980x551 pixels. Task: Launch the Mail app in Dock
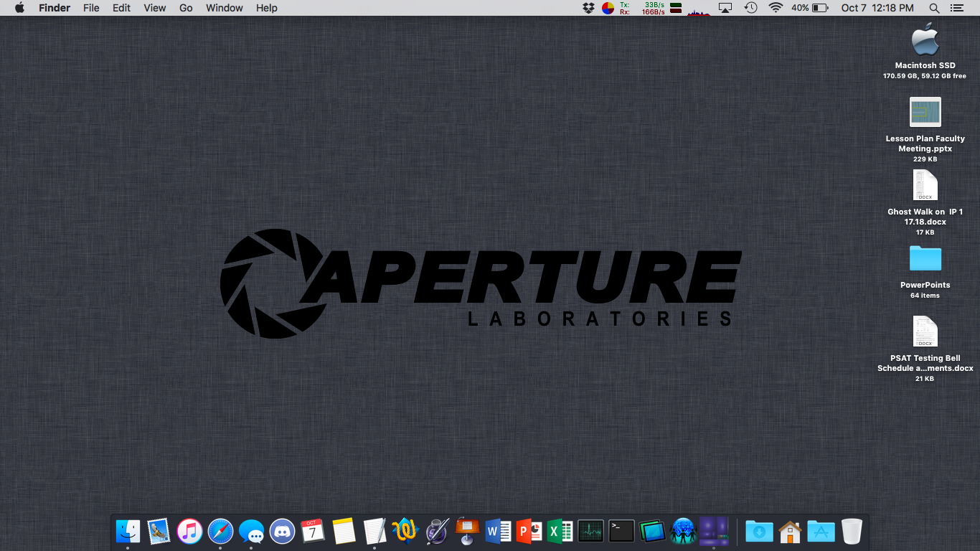tap(159, 531)
